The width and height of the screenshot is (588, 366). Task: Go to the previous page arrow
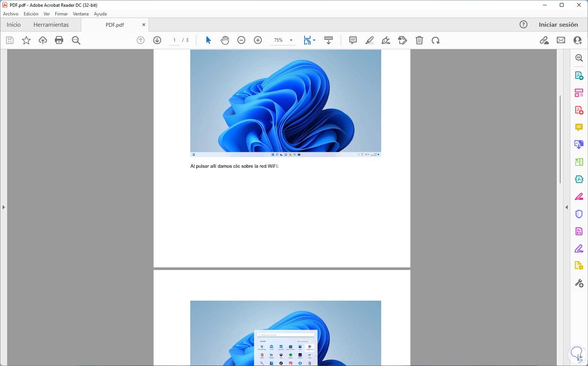point(141,40)
